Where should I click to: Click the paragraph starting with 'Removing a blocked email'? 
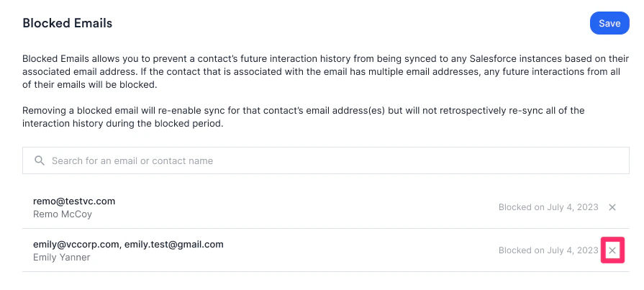(304, 117)
